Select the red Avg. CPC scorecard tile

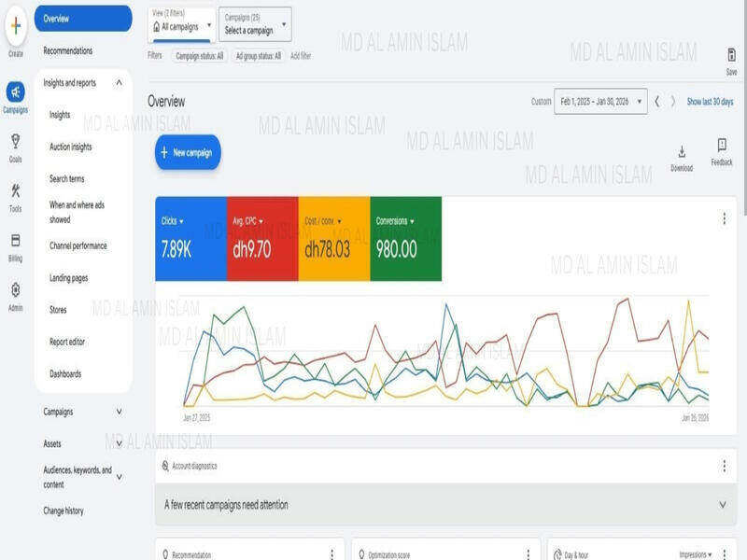(262, 239)
